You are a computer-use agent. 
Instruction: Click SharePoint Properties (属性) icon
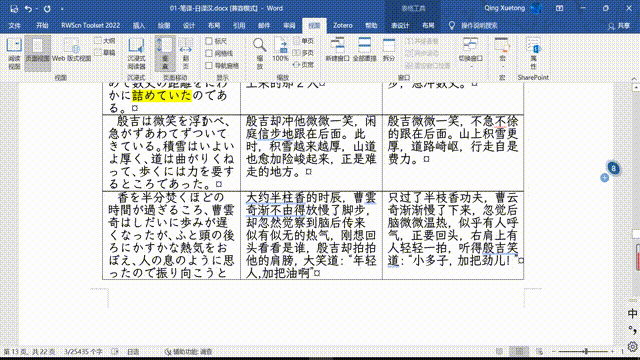pyautogui.click(x=533, y=53)
